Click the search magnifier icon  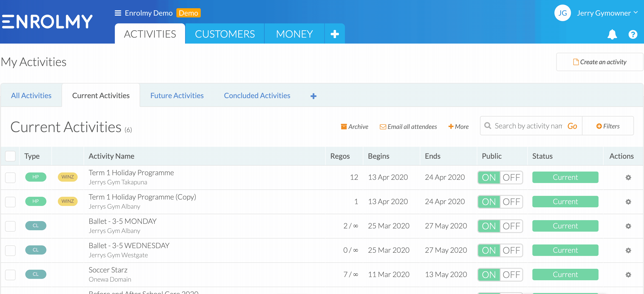click(488, 125)
